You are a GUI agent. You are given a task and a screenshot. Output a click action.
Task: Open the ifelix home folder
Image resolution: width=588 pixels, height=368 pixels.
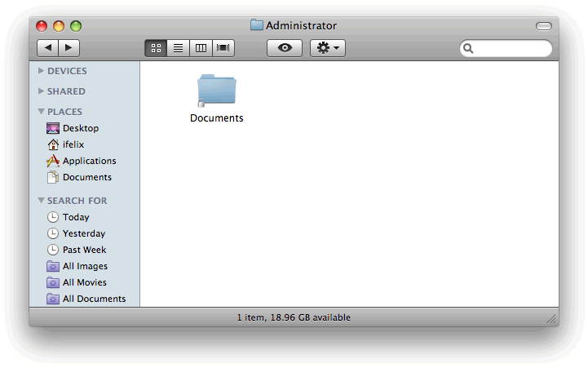(x=73, y=144)
